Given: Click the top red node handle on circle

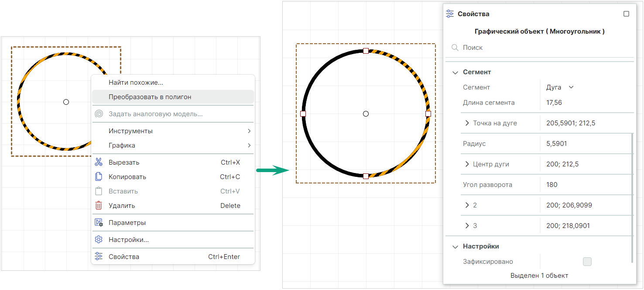Looking at the screenshot, I should coord(366,51).
